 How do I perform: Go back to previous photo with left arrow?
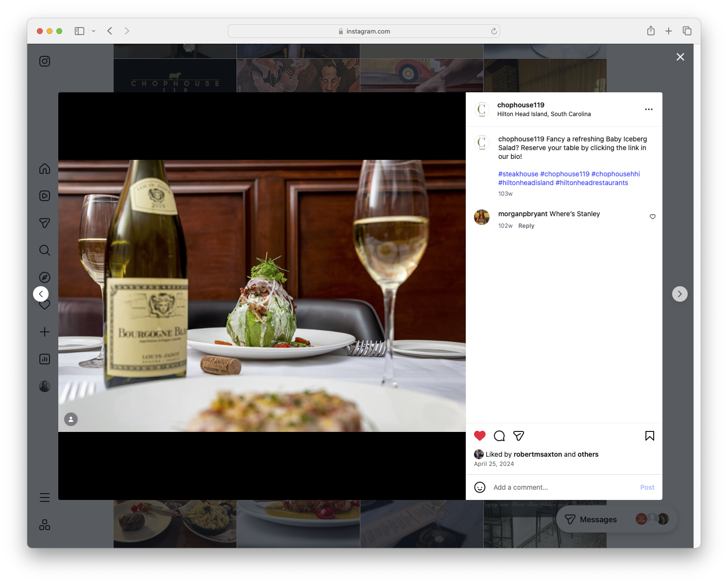coord(40,293)
